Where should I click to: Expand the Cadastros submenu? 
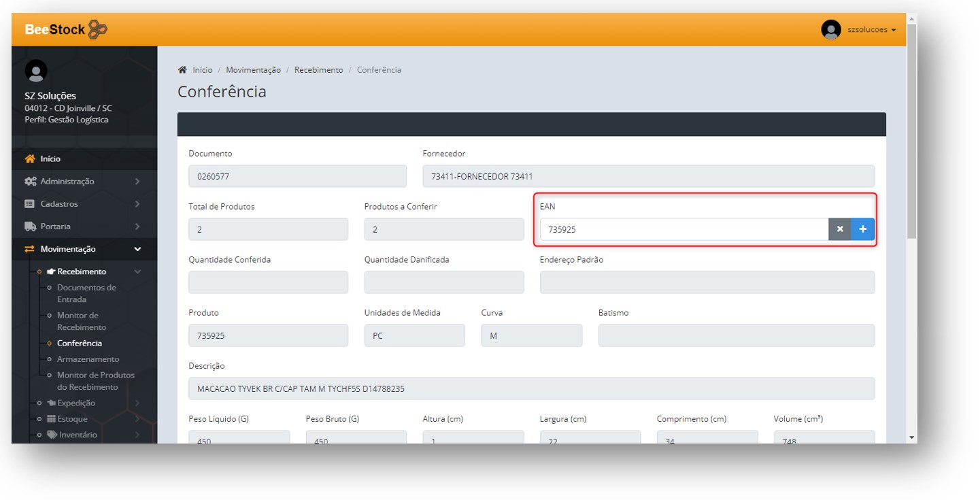[59, 204]
